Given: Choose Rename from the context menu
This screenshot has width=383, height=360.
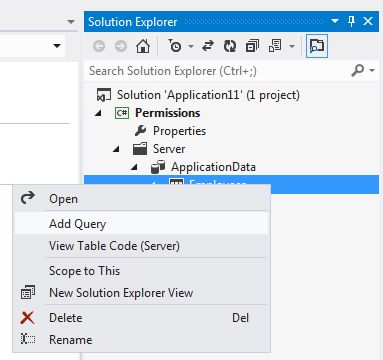Looking at the screenshot, I should click(x=141, y=340).
